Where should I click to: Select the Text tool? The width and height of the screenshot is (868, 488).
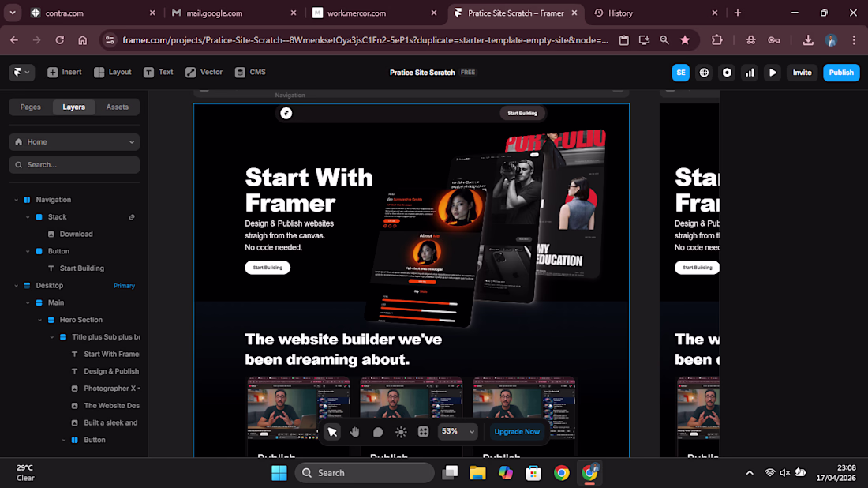(159, 73)
